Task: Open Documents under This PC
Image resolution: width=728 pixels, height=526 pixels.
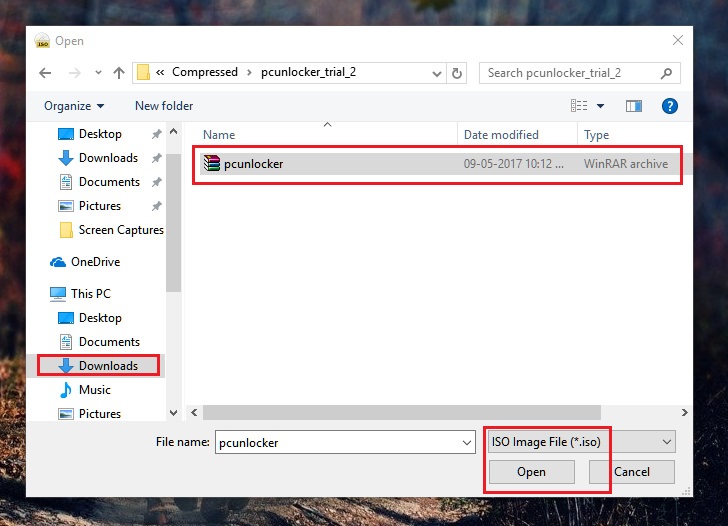Action: [x=110, y=342]
